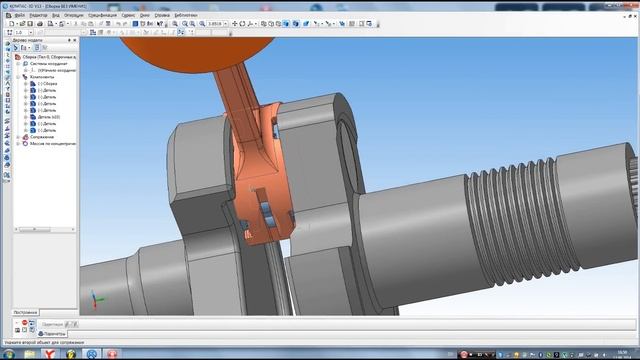Select the Rotate view icon

(242, 24)
